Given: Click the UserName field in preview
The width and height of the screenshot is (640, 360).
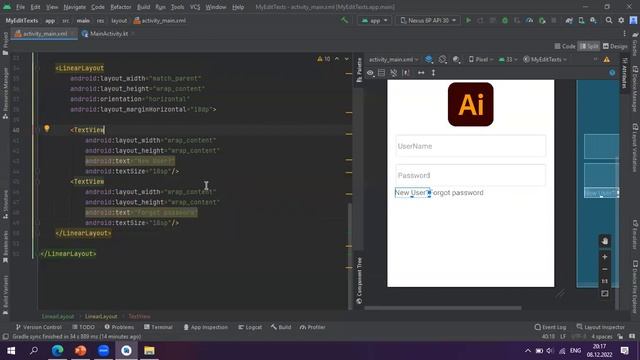Looking at the screenshot, I should (x=471, y=146).
